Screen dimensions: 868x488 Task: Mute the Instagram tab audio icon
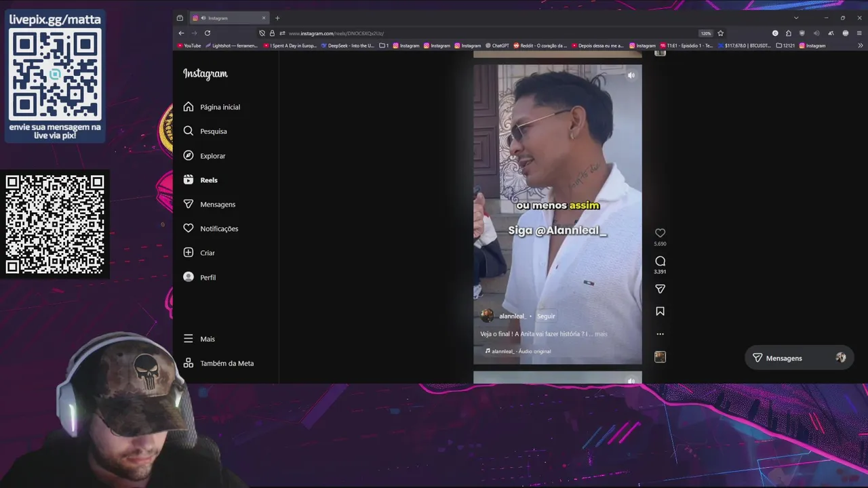203,18
